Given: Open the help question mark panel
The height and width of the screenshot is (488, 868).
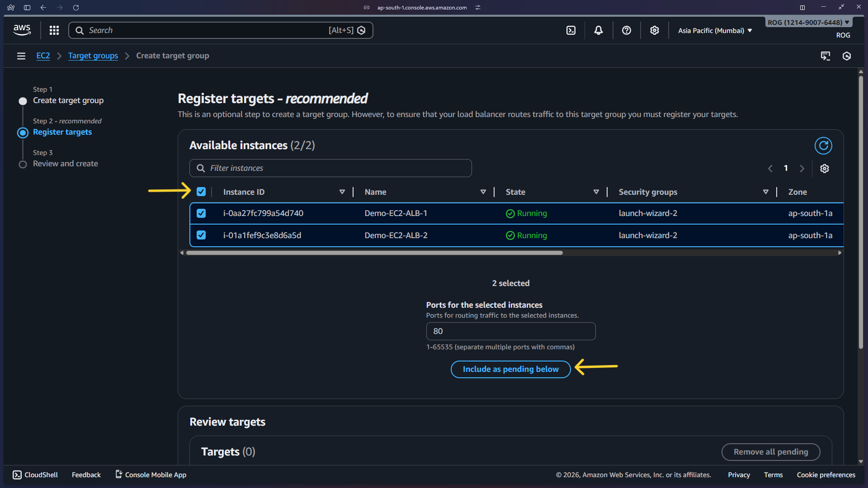Looking at the screenshot, I should coord(627,30).
